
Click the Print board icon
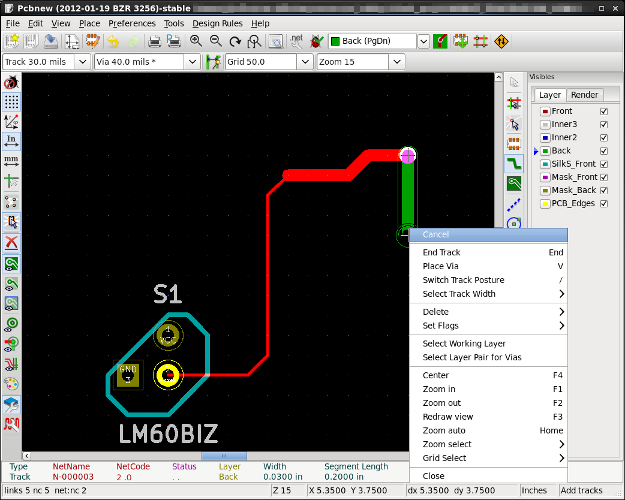tap(154, 41)
